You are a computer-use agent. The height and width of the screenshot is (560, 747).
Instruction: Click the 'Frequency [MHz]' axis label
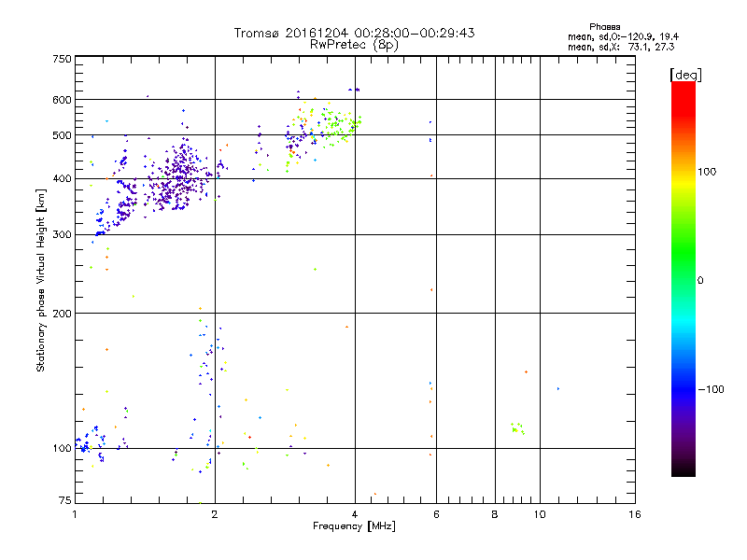(354, 526)
